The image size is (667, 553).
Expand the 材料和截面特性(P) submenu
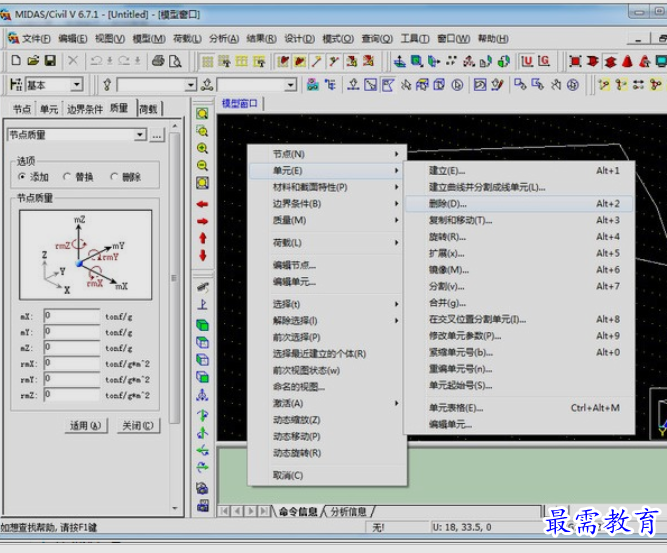(327, 187)
